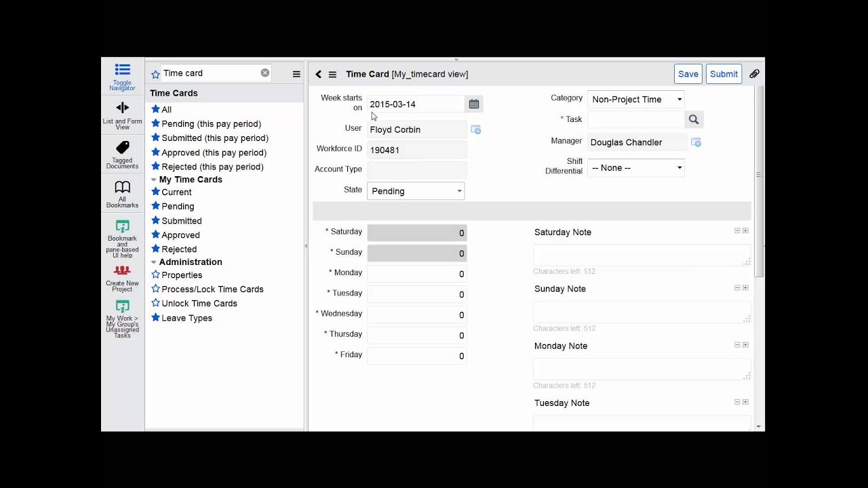Expand the Sunday Note field
Screen dimensions: 868x488
(x=745, y=287)
